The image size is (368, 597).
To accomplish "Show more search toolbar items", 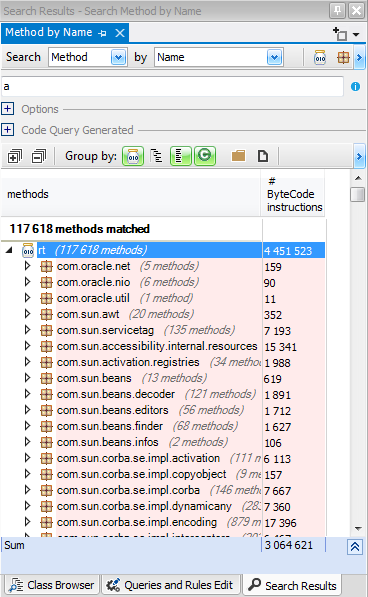I will pyautogui.click(x=359, y=57).
